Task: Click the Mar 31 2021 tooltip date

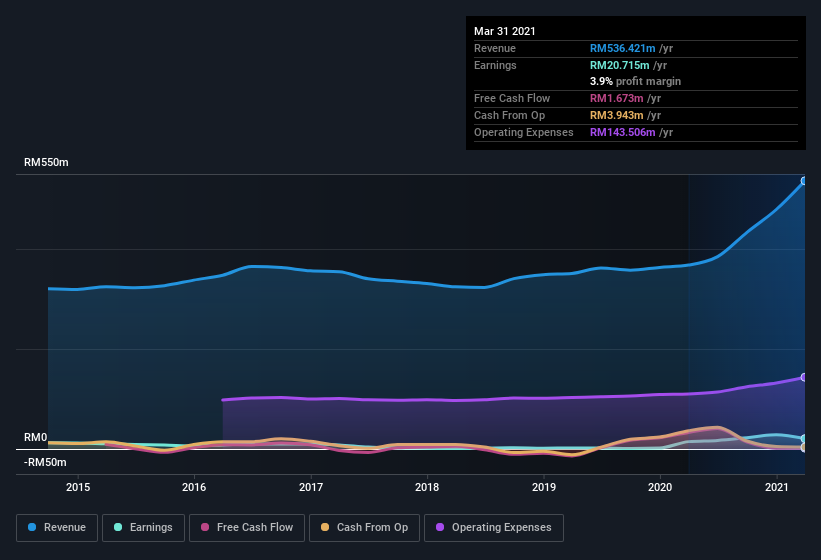Action: [505, 31]
